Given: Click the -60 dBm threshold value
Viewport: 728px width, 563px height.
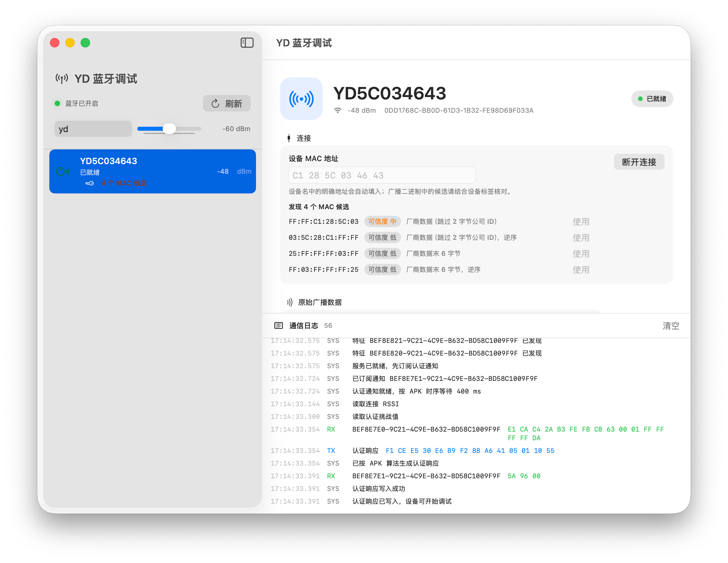Looking at the screenshot, I should (236, 129).
